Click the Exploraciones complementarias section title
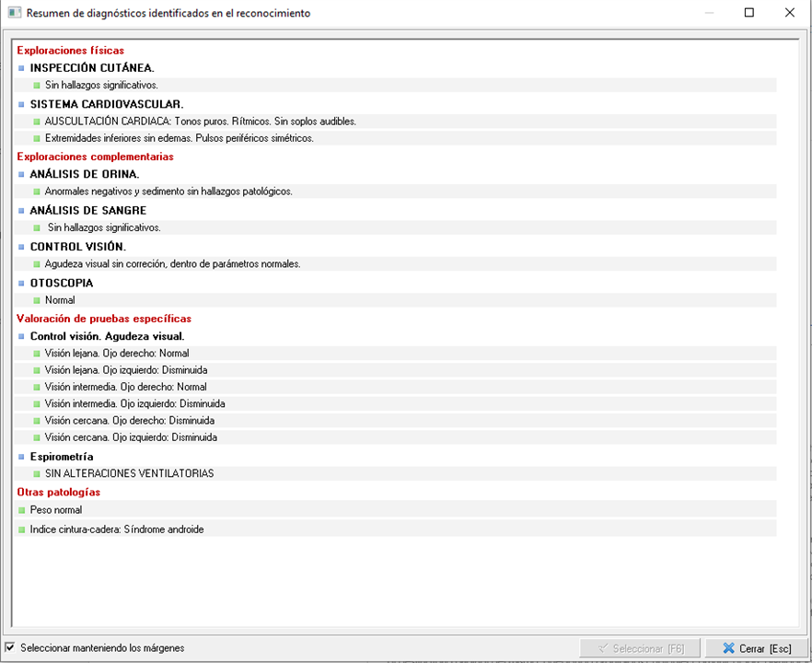The image size is (812, 663). (95, 157)
